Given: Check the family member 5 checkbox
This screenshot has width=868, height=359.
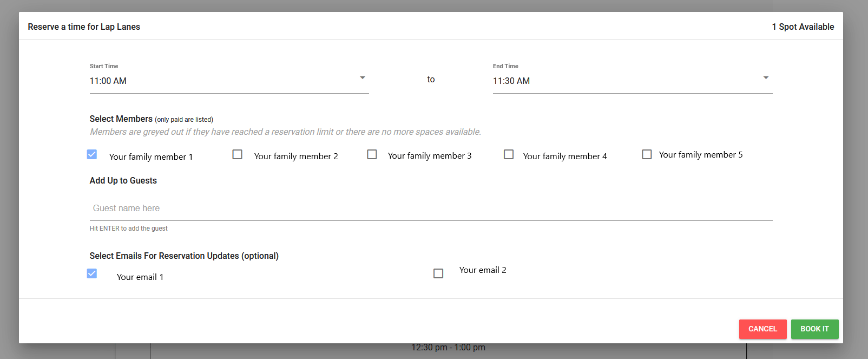Looking at the screenshot, I should point(647,155).
